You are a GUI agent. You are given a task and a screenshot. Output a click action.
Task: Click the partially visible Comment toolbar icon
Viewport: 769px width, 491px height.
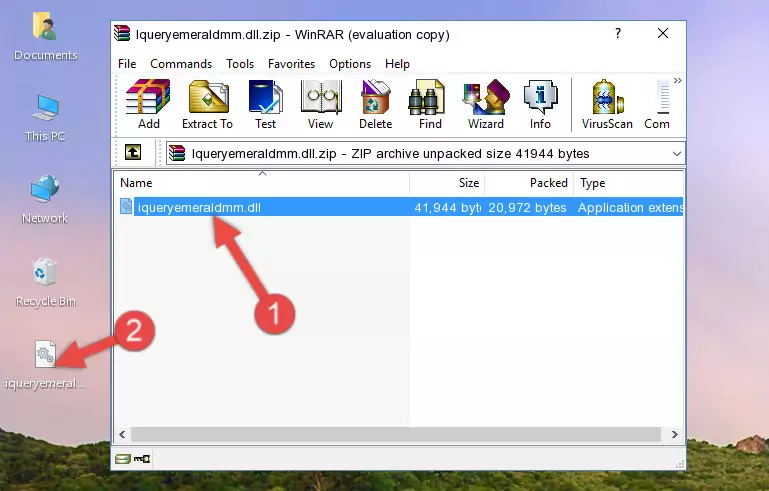tap(657, 104)
